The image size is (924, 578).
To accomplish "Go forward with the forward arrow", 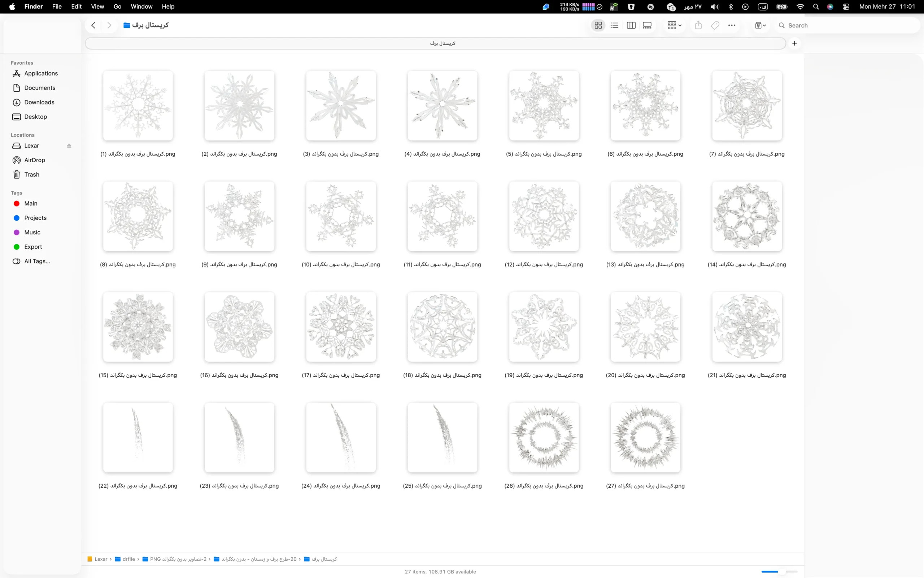I will click(x=109, y=25).
